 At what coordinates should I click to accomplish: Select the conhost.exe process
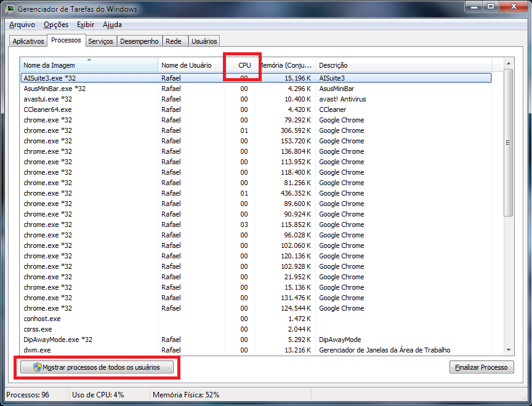[x=256, y=319]
